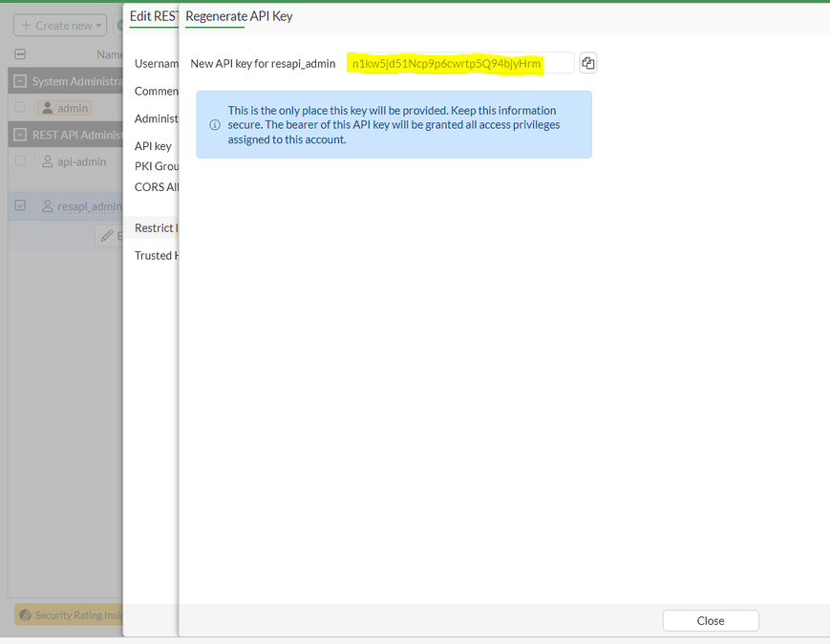The image size is (830, 644).
Task: Click the blue API key warning message
Action: [x=394, y=125]
